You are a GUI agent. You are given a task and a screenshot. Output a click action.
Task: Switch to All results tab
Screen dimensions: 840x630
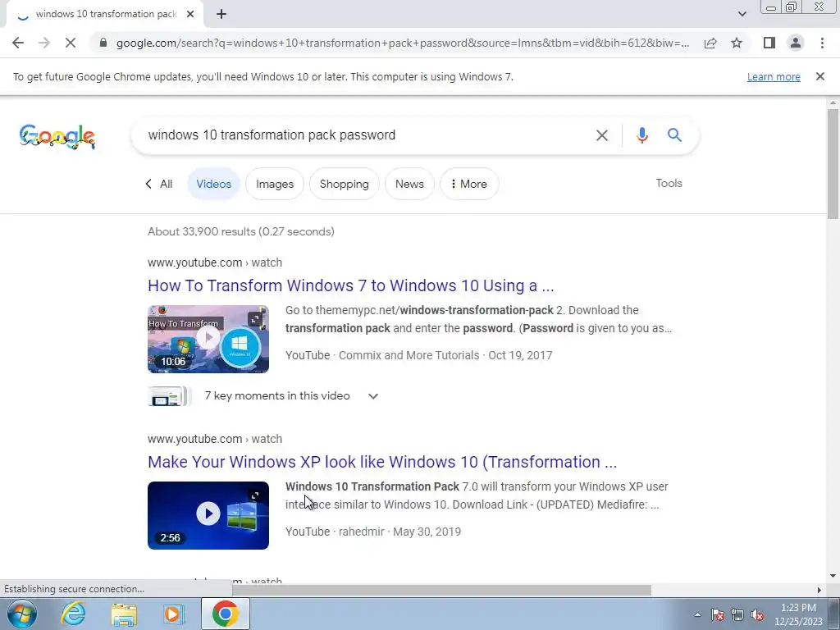159,184
